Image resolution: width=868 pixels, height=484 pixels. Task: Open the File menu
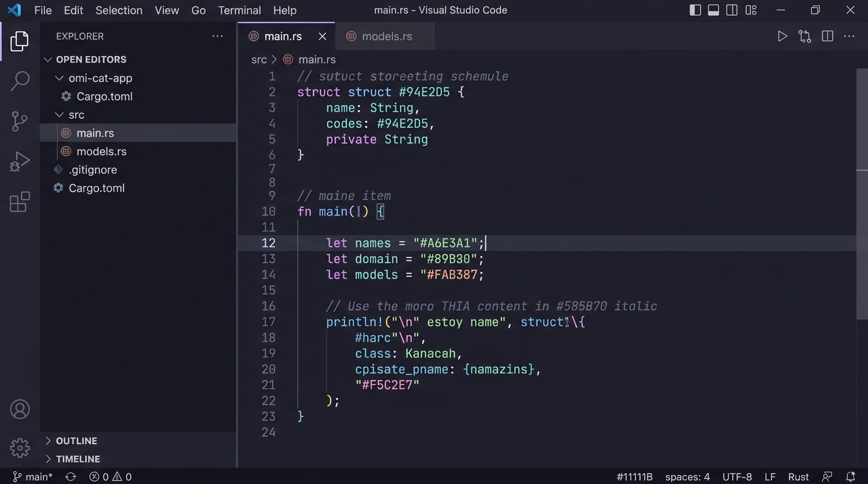(x=43, y=10)
